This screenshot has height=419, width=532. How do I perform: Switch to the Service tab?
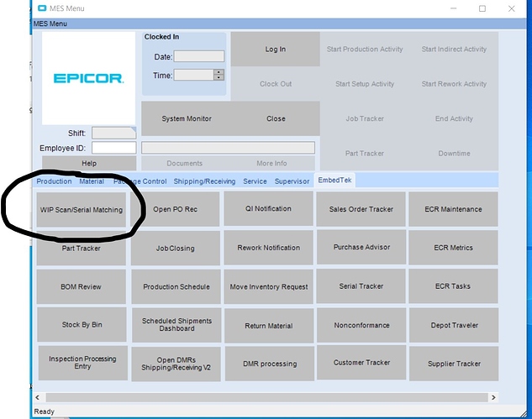(255, 181)
